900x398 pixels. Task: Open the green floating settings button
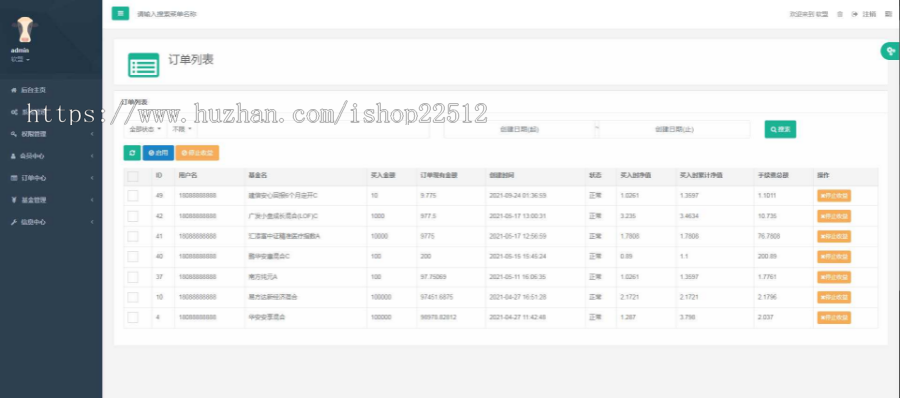click(x=891, y=51)
